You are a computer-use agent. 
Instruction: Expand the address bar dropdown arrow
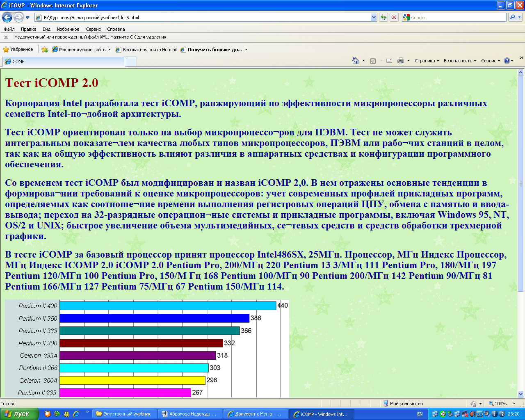[374, 17]
